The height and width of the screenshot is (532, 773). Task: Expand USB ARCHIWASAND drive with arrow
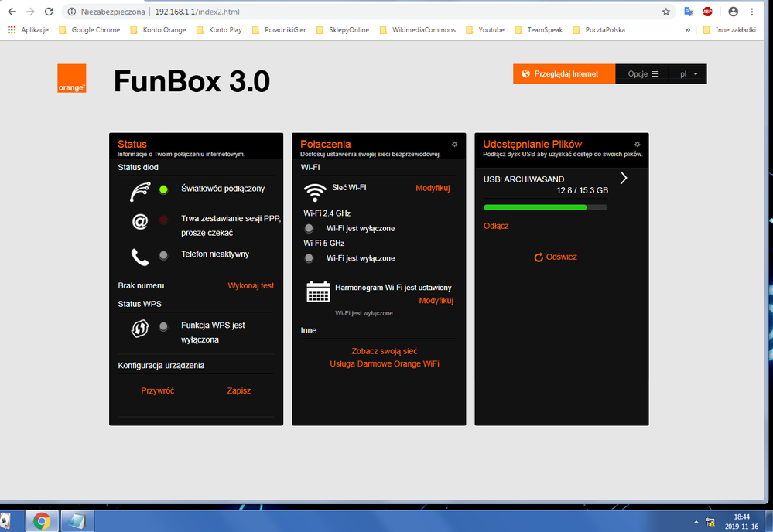[624, 179]
